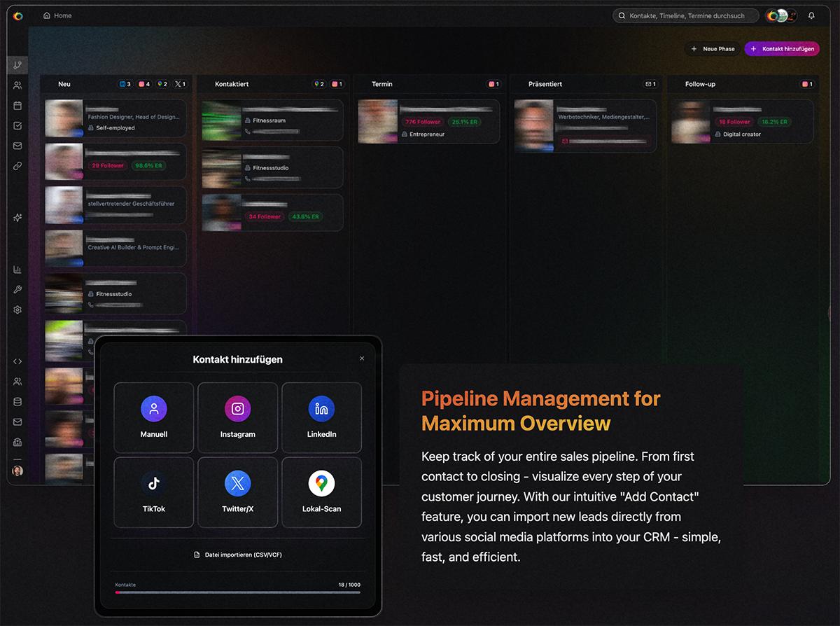This screenshot has width=840, height=626.
Task: Open your profile avatar at the sidebar bottom
Action: tap(17, 471)
